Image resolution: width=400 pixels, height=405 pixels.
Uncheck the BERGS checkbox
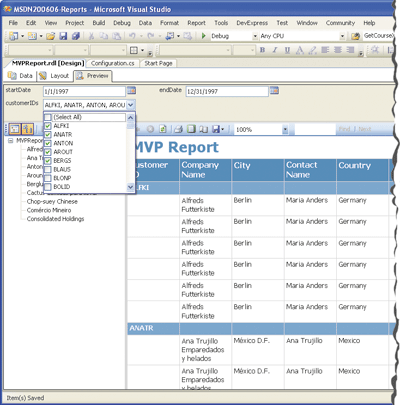[x=48, y=161]
